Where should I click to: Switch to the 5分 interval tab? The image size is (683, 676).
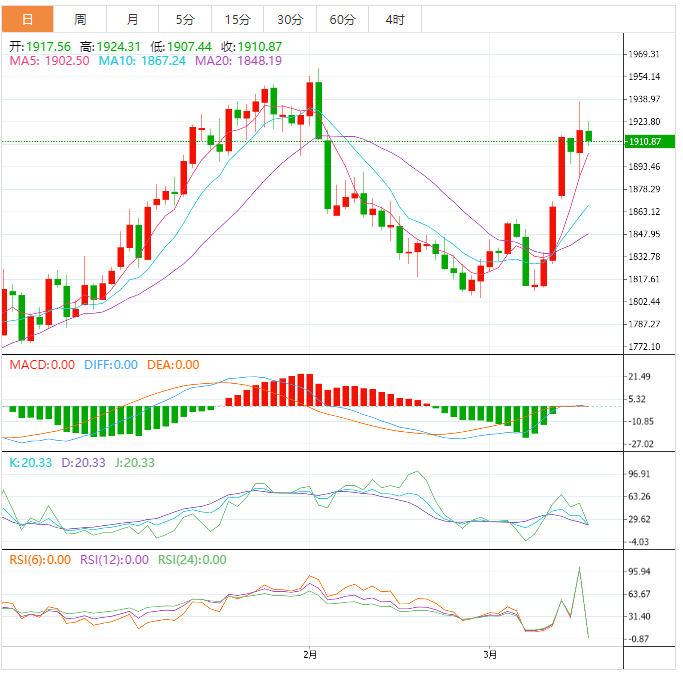[x=186, y=19]
